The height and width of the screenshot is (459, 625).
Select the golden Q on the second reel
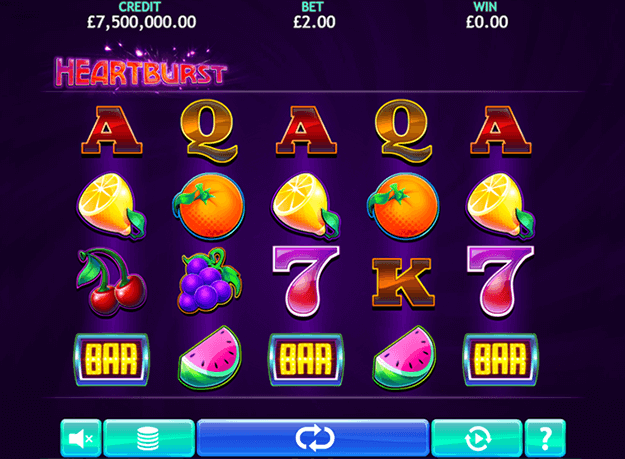coord(208,131)
